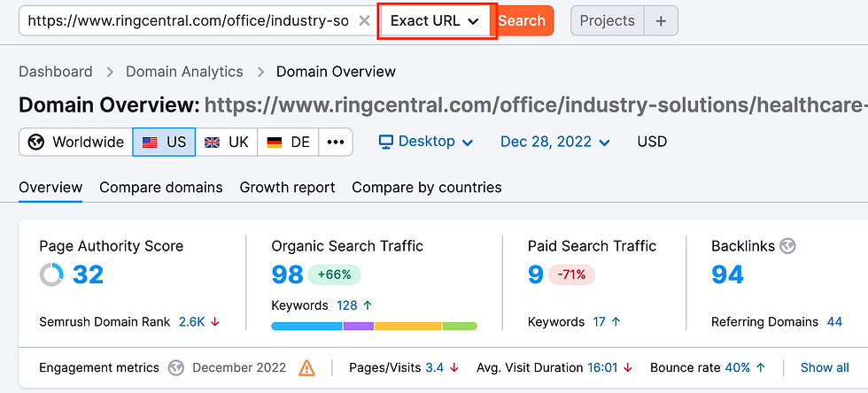
Task: Select the DE country database
Action: coord(288,143)
